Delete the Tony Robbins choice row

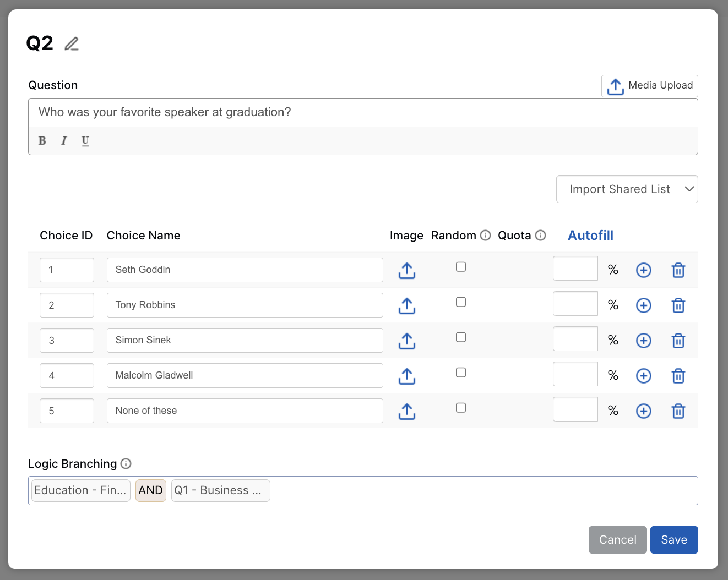678,305
